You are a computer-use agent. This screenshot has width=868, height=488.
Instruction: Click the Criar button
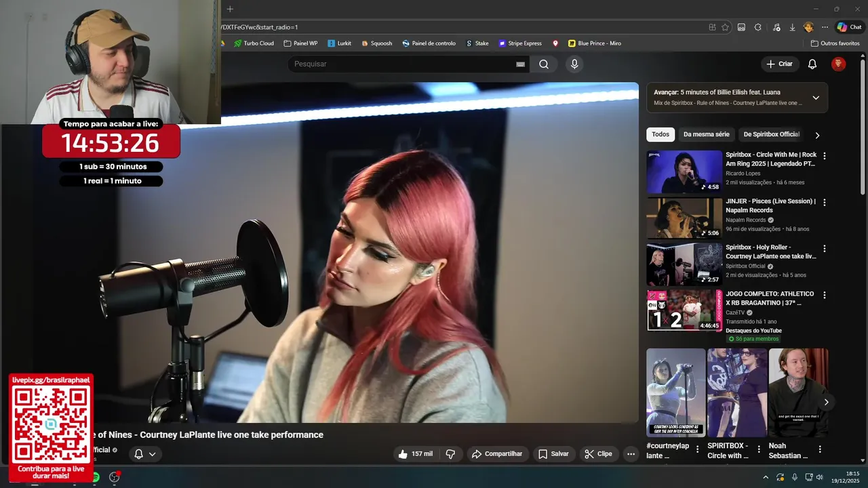779,64
